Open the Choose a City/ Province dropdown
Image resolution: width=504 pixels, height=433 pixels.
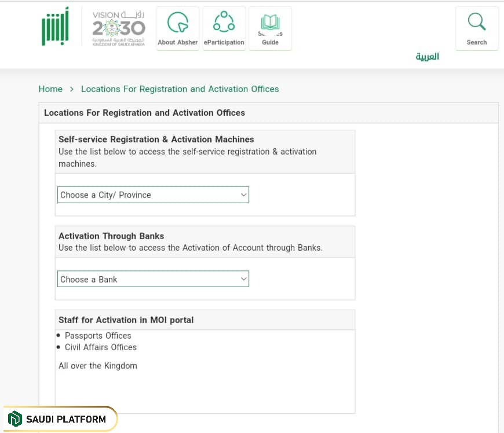tap(153, 195)
